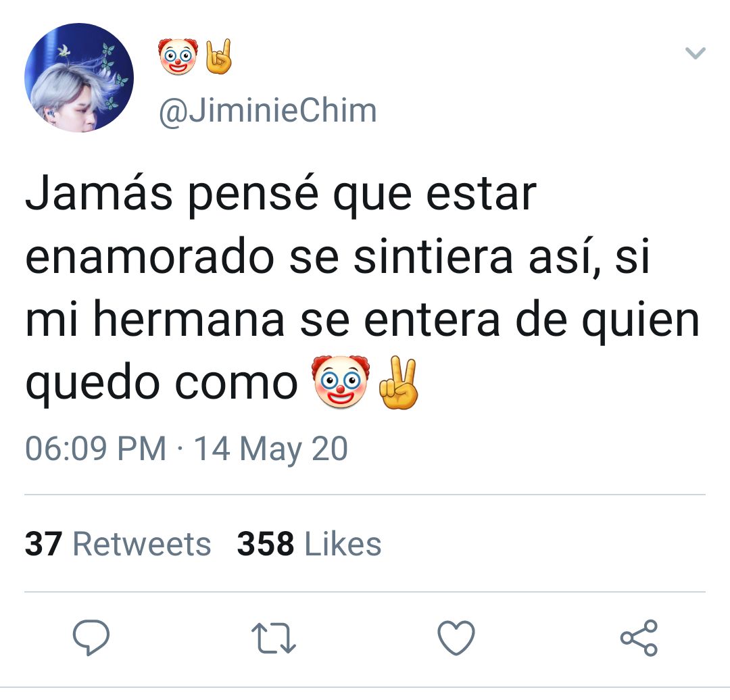Click the tweet timestamp 06:09 PM
This screenshot has height=700, width=730.
pos(95,449)
